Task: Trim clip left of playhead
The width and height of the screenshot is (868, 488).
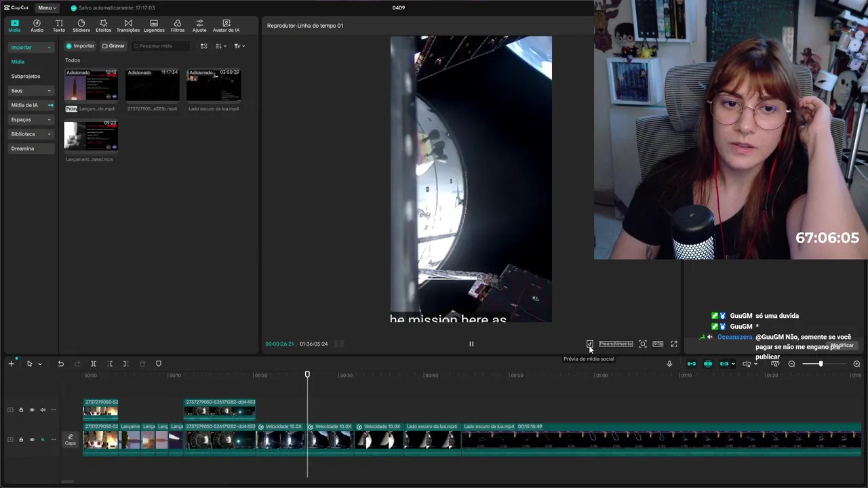Action: pyautogui.click(x=110, y=364)
